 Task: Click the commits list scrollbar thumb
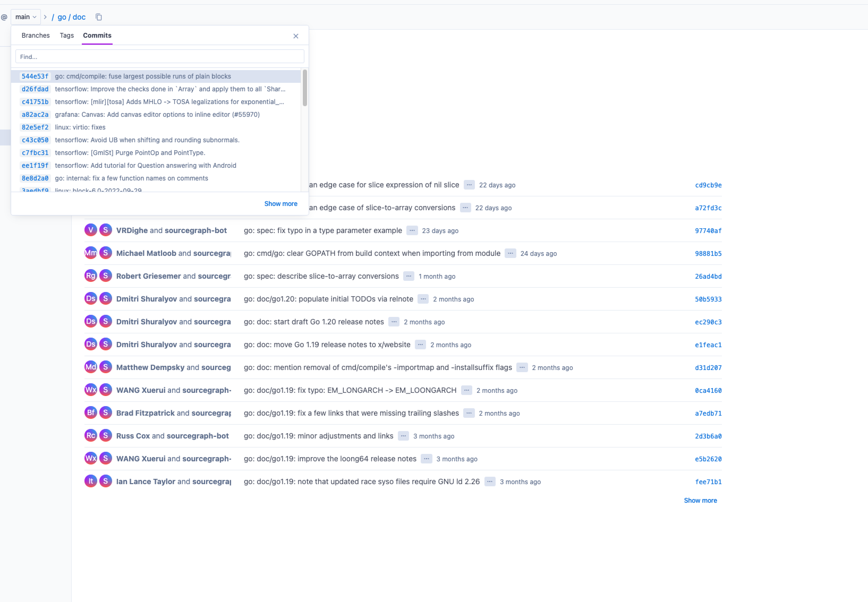[x=305, y=88]
